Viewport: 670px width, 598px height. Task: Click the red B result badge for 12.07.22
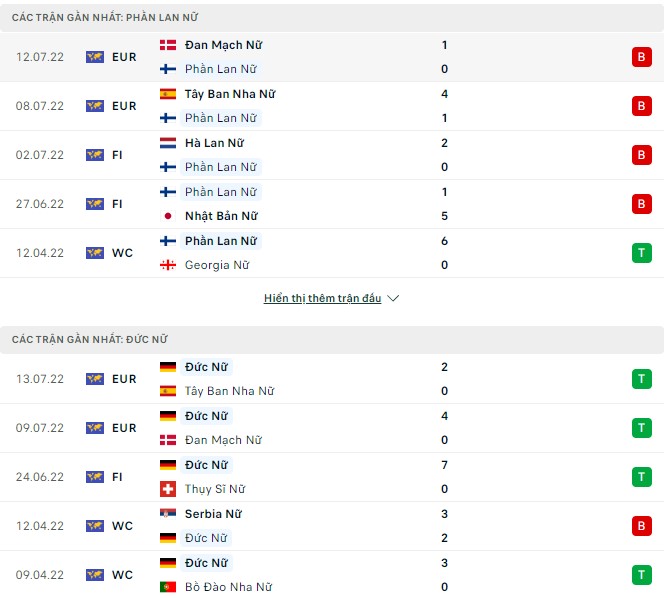coord(640,57)
